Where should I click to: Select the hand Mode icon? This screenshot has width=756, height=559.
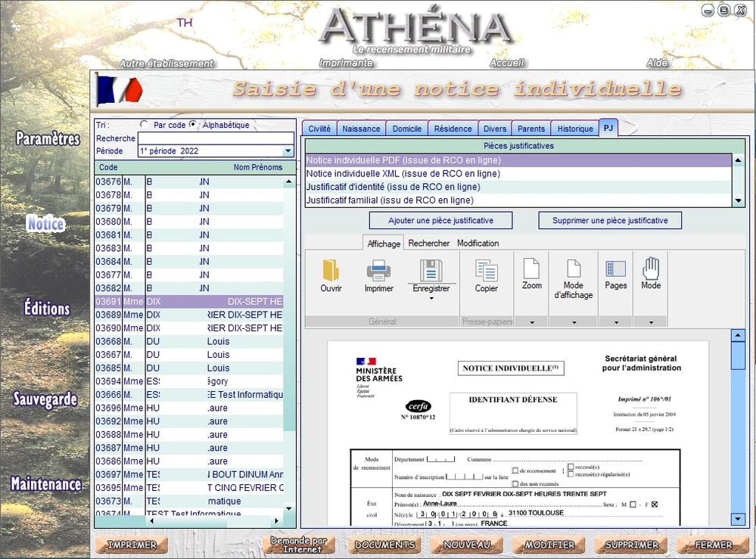coord(651,269)
